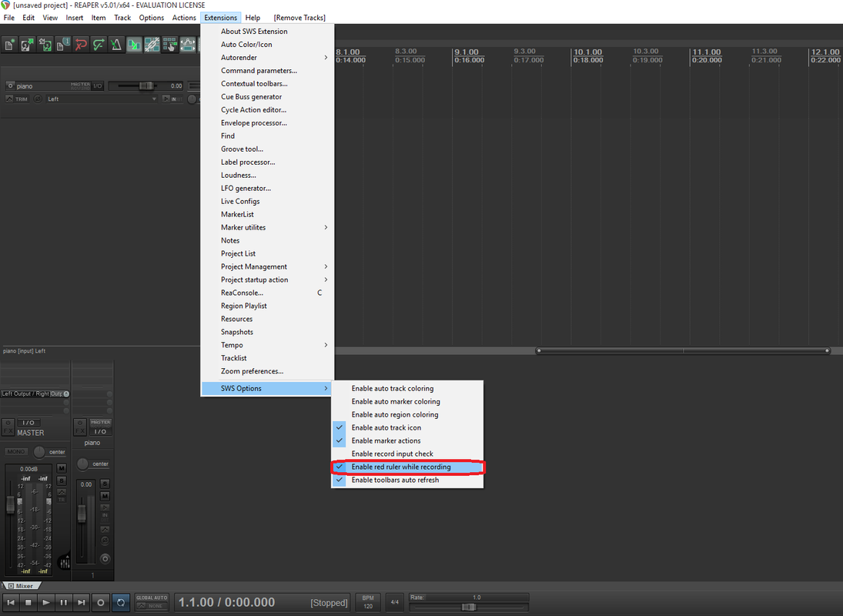Open Project settings toolbar icon

coord(62,45)
